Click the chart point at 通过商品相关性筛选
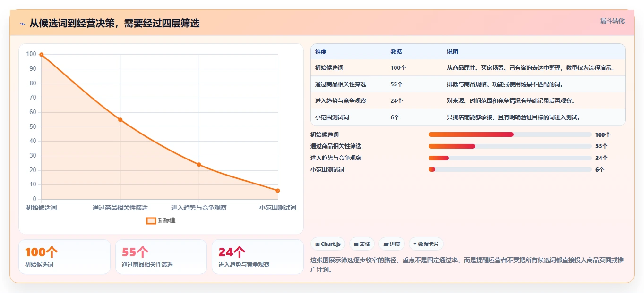The image size is (644, 293). 120,120
